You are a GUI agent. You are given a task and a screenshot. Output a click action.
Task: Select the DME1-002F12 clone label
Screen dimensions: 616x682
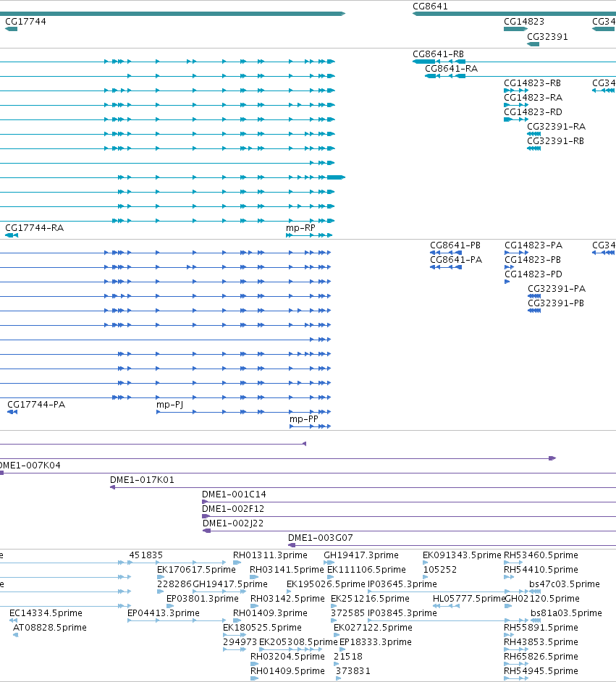[x=233, y=508]
